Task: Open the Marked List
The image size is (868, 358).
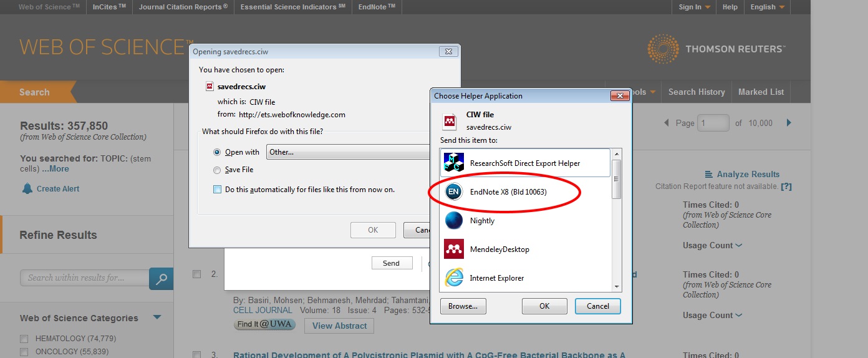Action: coord(761,92)
